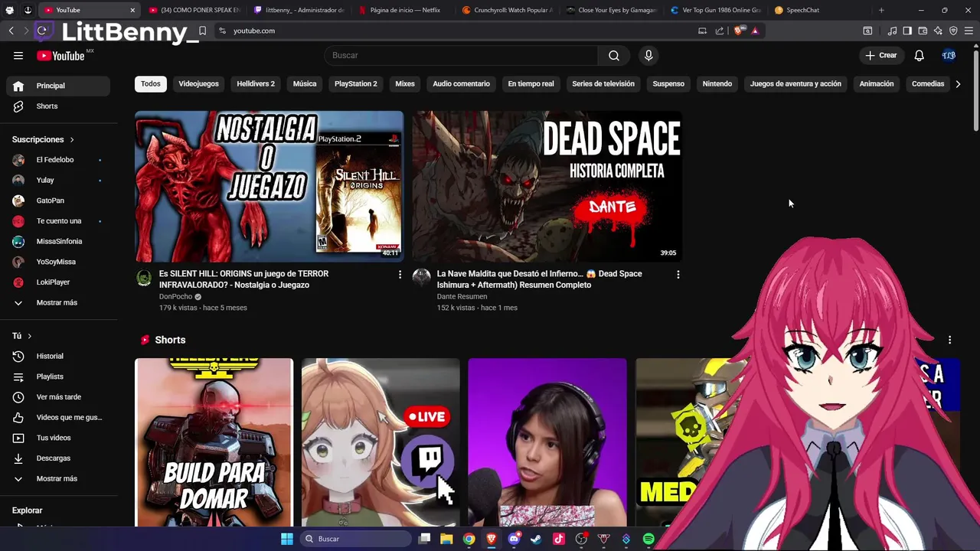The image size is (980, 551).
Task: Open a new browser tab
Action: tap(881, 10)
